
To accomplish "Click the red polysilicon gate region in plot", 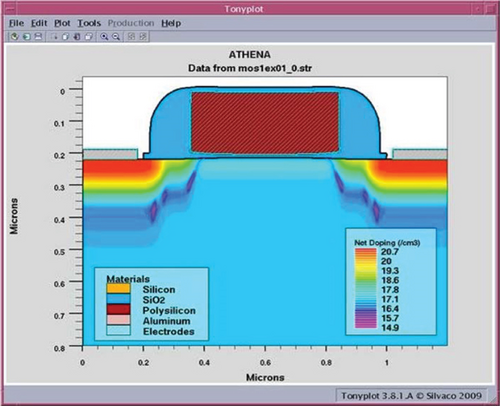I will [265, 123].
